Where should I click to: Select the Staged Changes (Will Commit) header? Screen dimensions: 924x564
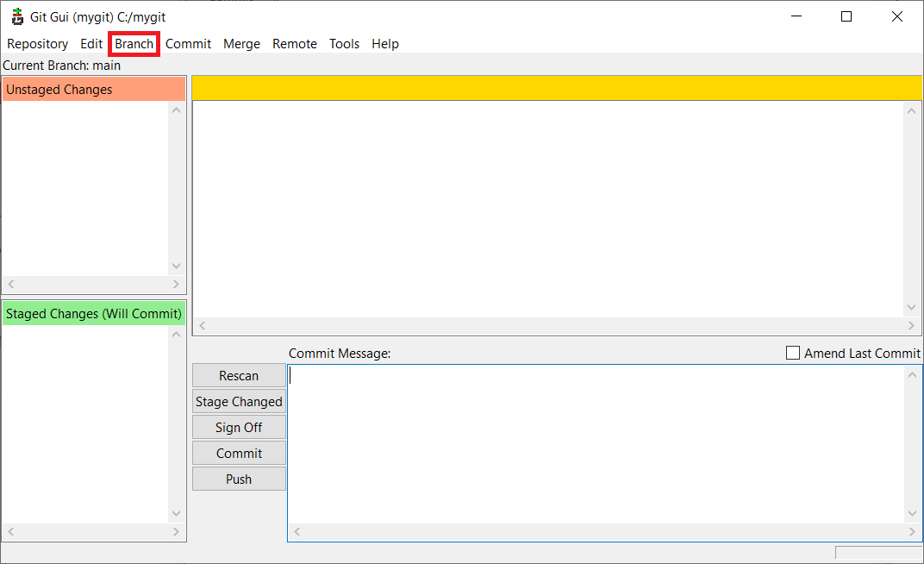(x=93, y=314)
